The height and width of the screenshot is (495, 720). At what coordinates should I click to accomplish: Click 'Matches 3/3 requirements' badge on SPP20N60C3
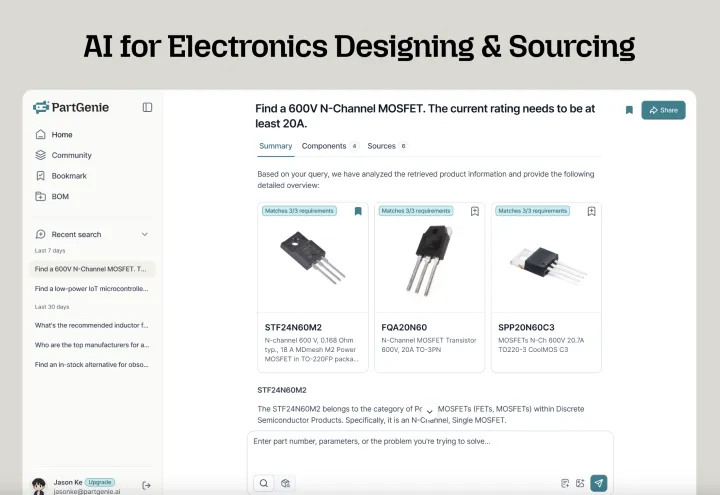pyautogui.click(x=533, y=211)
